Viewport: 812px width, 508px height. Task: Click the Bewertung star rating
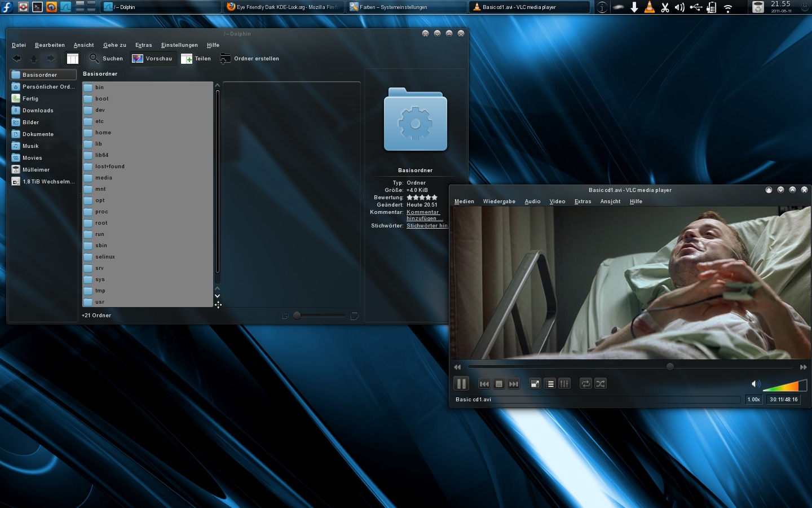coord(422,198)
